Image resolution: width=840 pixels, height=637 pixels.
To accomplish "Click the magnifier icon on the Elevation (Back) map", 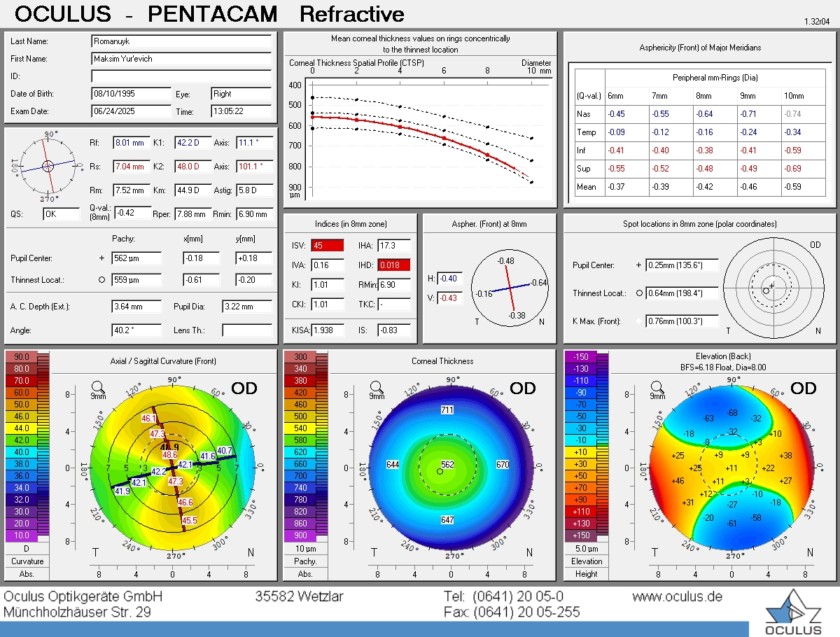I will 657,386.
